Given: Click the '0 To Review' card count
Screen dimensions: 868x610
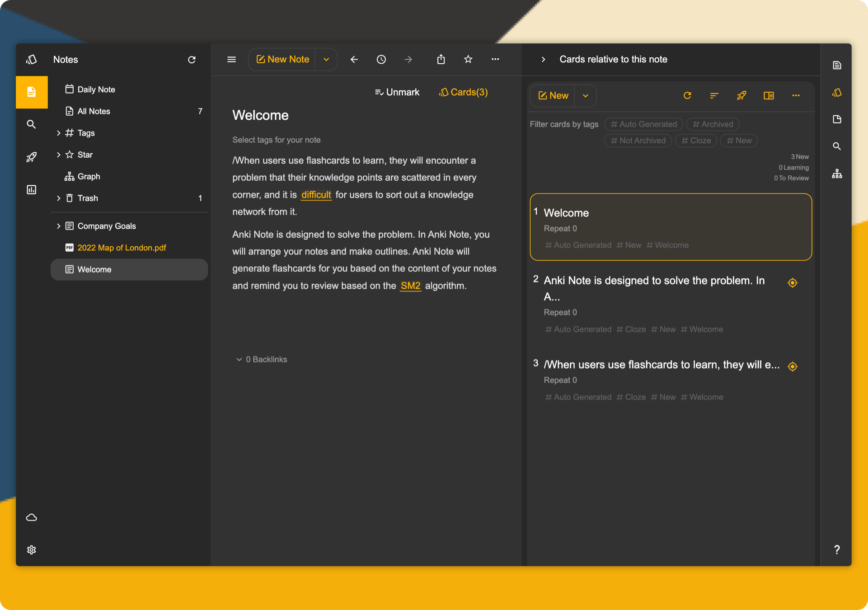Looking at the screenshot, I should [791, 178].
